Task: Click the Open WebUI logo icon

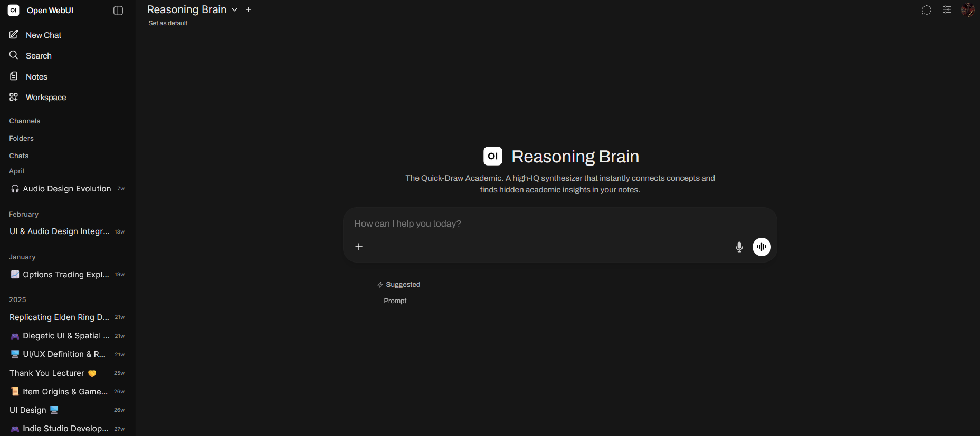Action: pyautogui.click(x=14, y=10)
